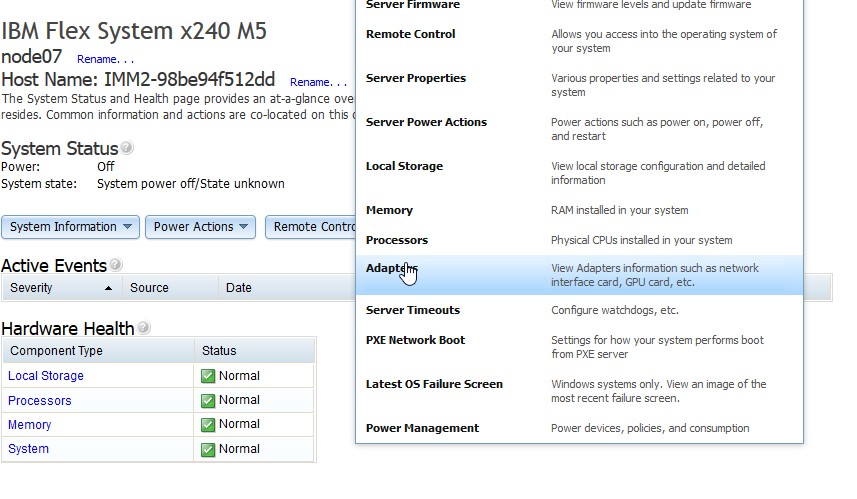Click the Severity column header

pos(62,288)
